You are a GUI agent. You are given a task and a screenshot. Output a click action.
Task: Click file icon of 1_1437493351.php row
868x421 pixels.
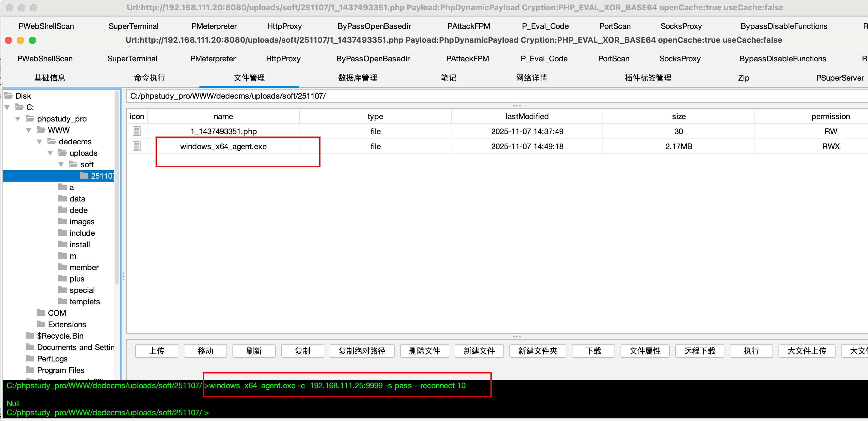136,131
